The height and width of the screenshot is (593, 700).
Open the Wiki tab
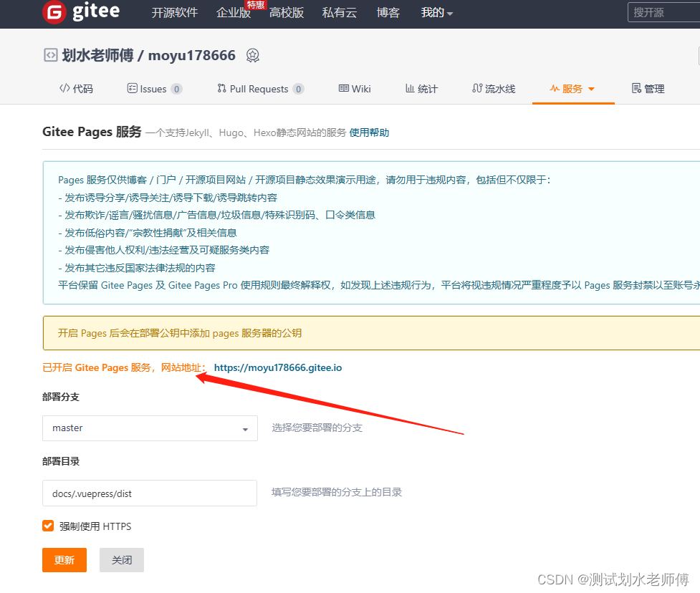[x=355, y=89]
